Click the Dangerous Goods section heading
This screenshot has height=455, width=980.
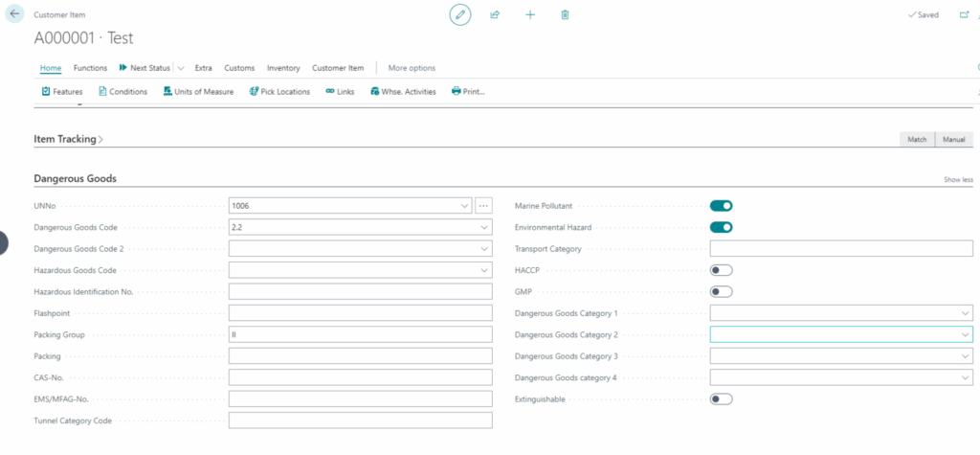(75, 178)
